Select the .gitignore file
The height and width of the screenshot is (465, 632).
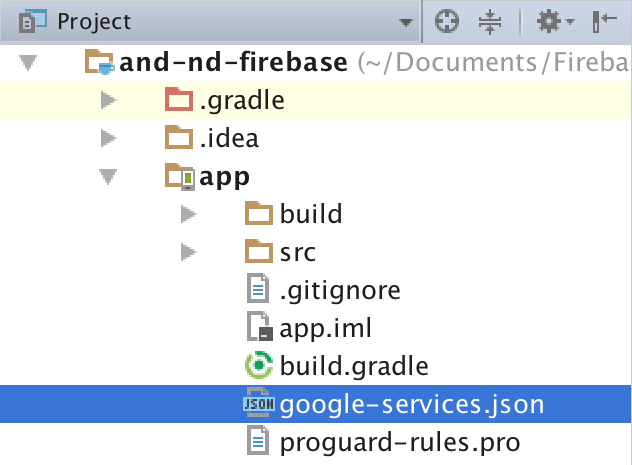click(x=340, y=290)
